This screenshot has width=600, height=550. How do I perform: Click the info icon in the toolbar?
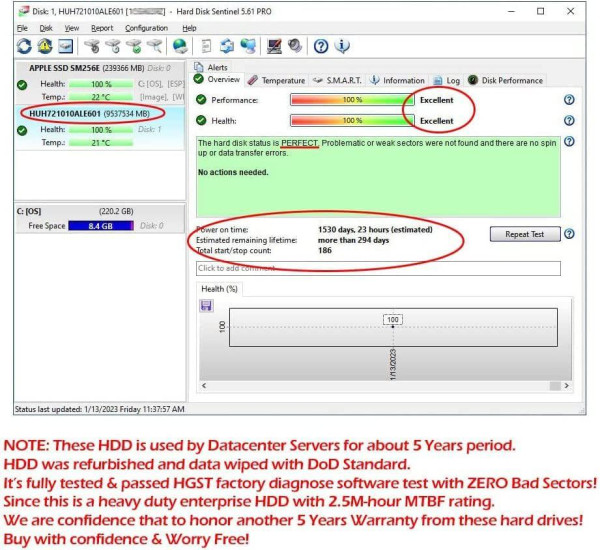click(x=342, y=46)
